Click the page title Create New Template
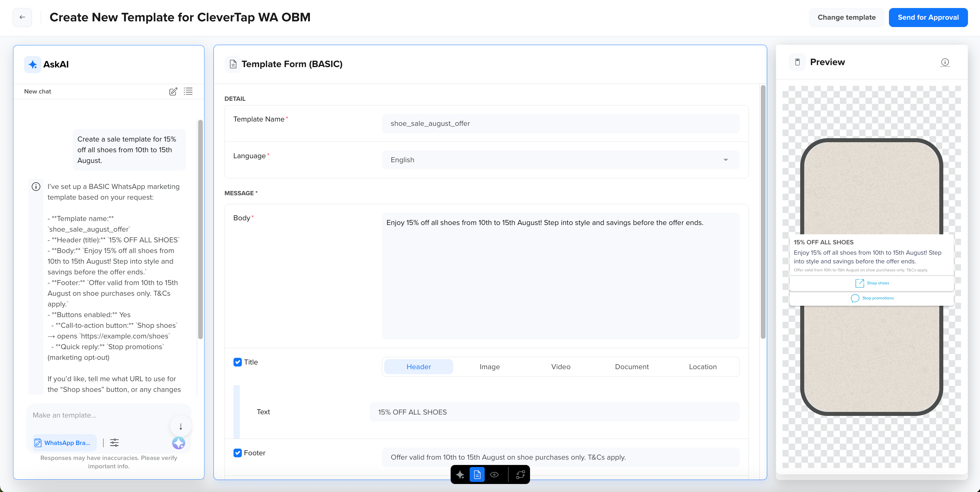This screenshot has height=492, width=980. [180, 17]
